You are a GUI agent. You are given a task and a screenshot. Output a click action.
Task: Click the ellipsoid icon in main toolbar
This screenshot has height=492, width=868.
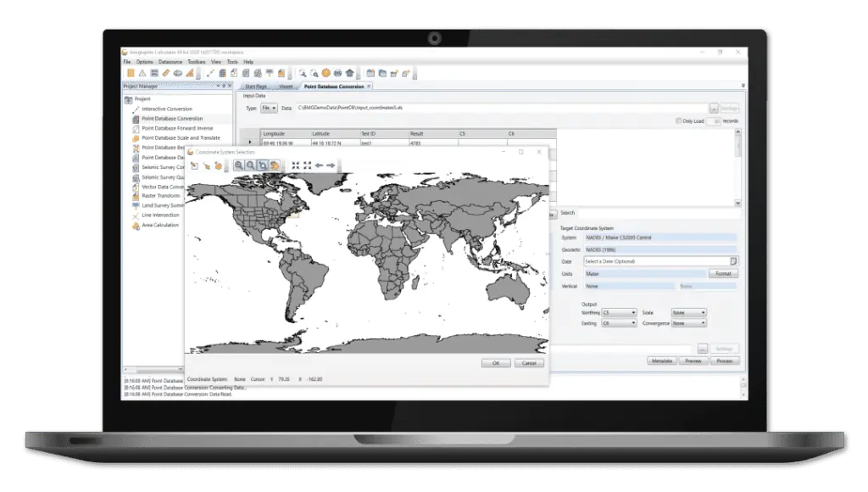coord(178,73)
